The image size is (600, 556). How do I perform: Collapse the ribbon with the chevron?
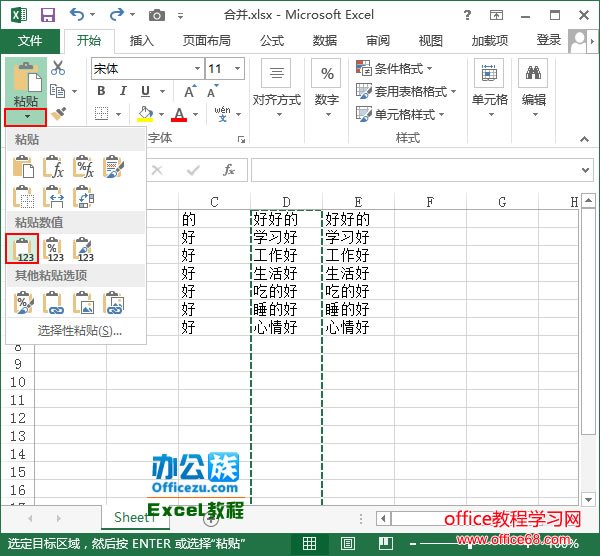point(584,139)
